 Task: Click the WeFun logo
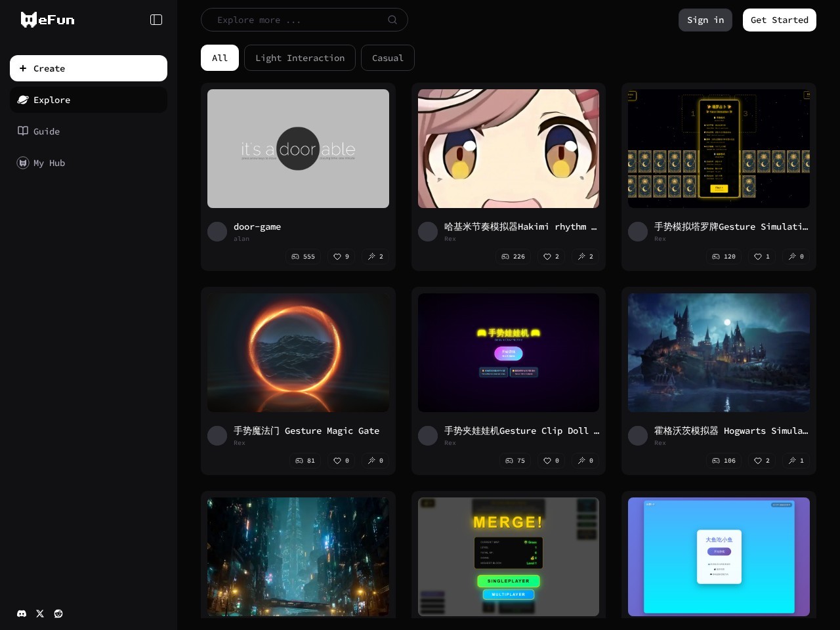coord(48,20)
